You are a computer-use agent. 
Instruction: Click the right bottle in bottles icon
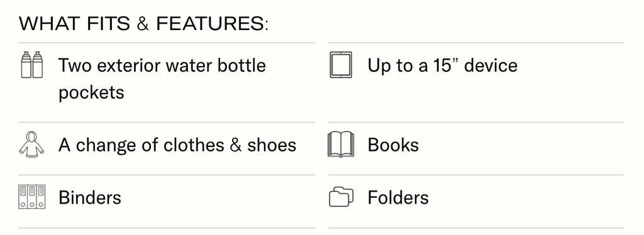click(37, 65)
